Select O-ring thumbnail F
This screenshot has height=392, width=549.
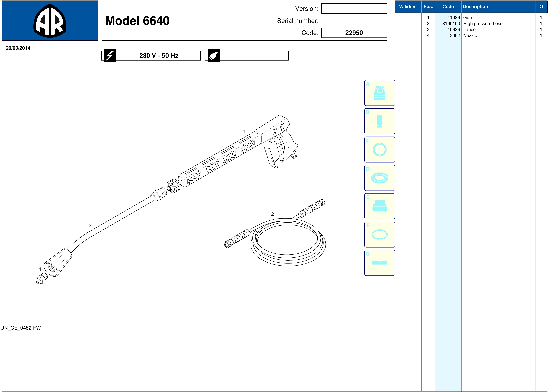click(379, 234)
